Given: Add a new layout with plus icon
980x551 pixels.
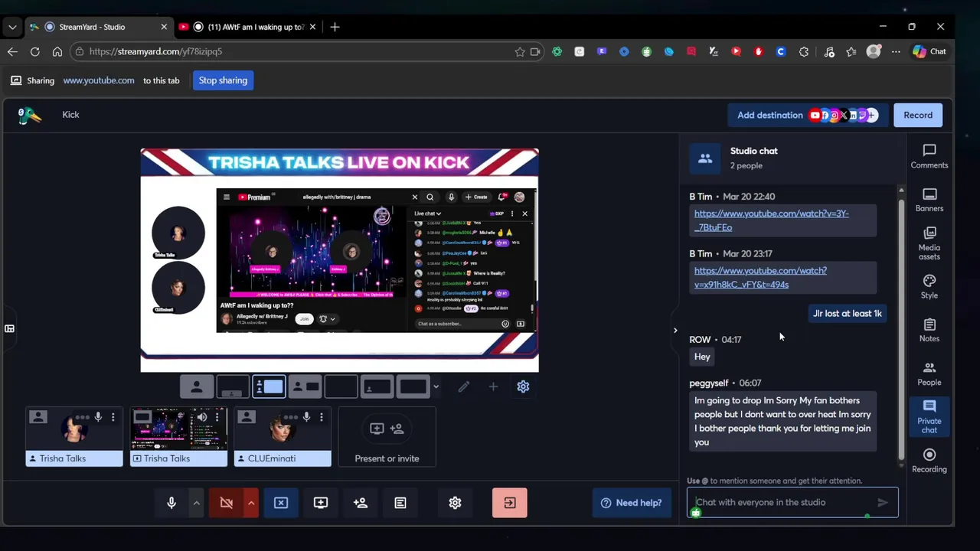Looking at the screenshot, I should (493, 386).
